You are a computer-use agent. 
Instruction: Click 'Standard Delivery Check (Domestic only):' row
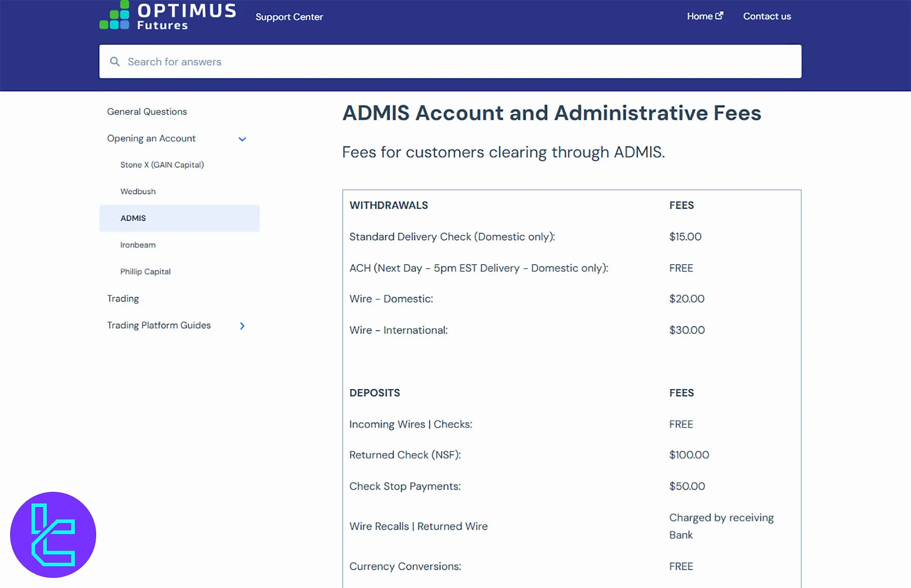click(452, 237)
